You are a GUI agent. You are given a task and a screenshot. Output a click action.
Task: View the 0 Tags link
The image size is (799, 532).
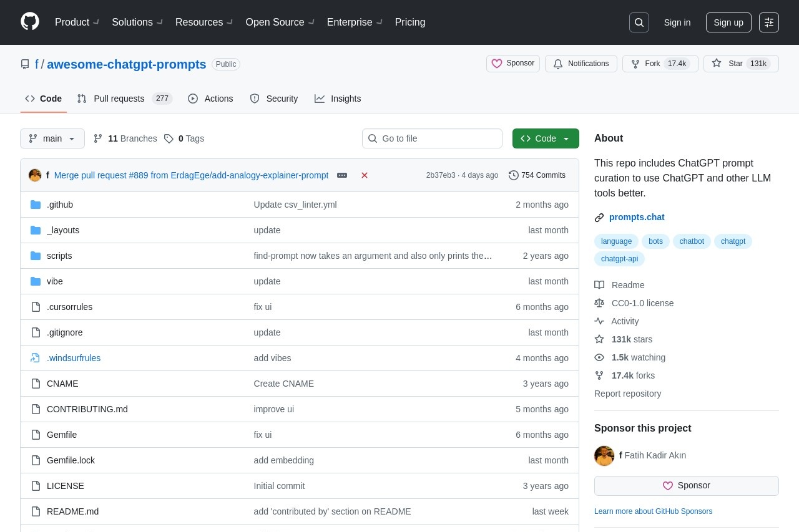(184, 138)
